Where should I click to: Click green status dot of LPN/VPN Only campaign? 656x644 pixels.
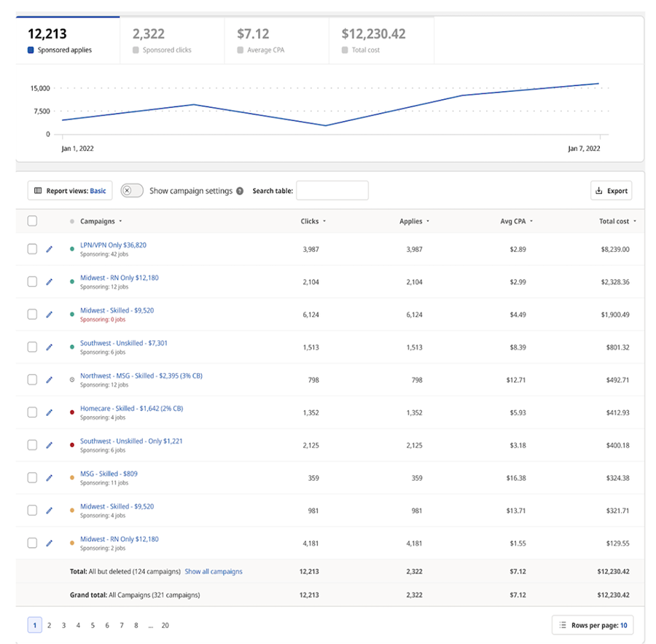tap(72, 249)
